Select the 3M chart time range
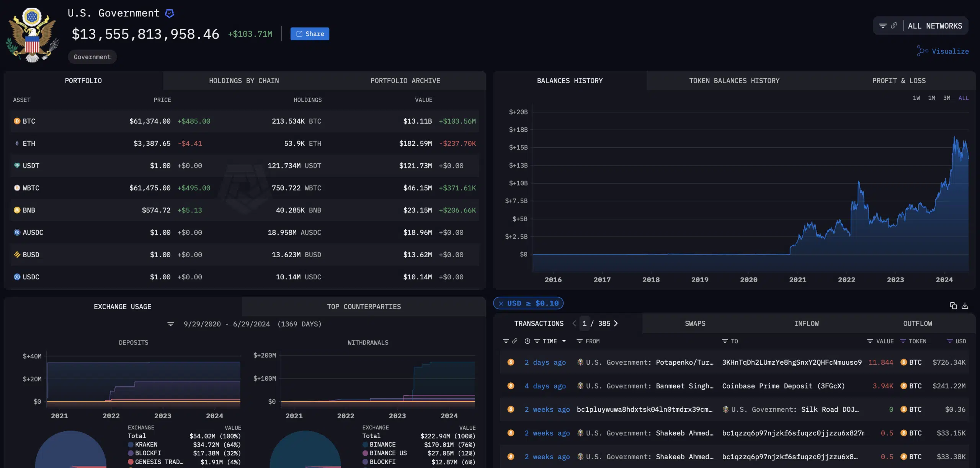 947,98
